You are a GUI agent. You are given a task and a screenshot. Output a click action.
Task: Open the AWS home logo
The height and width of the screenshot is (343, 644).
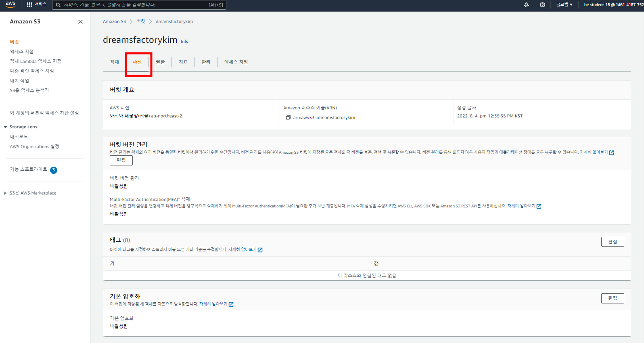[10, 4]
